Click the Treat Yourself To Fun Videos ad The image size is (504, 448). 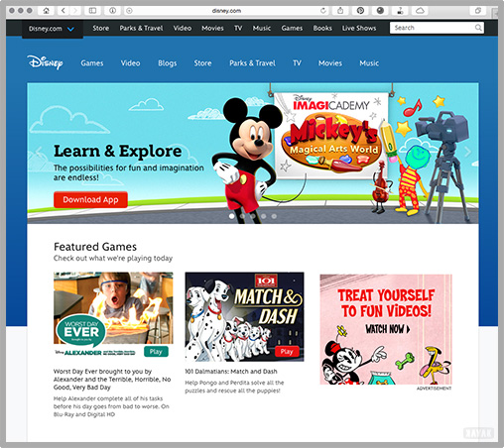[x=386, y=329]
